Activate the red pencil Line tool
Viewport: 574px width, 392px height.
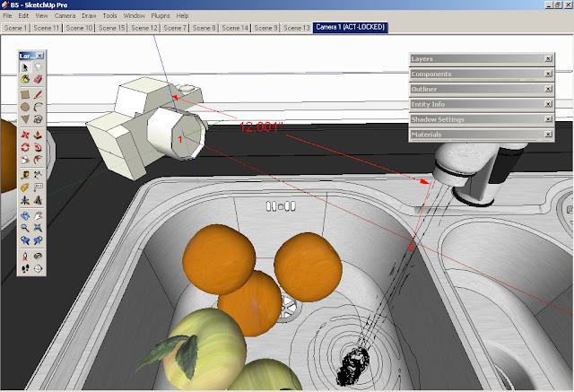[x=38, y=95]
